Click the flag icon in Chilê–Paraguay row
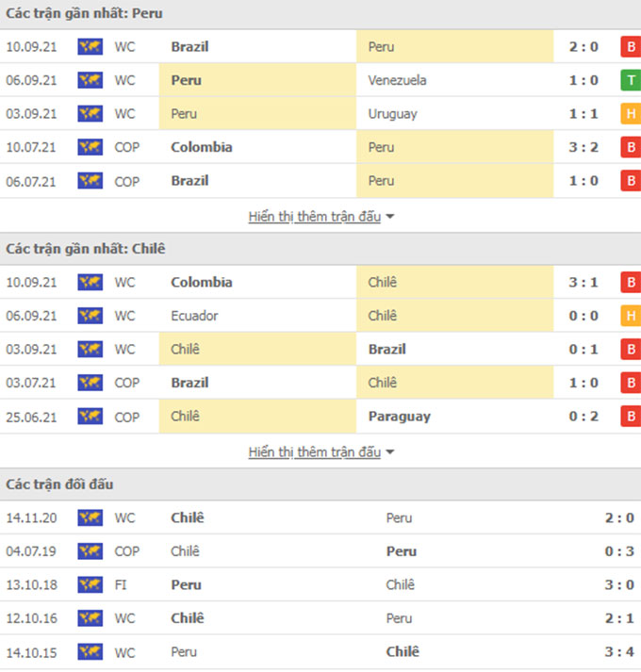This screenshot has width=641, height=672. (x=90, y=417)
